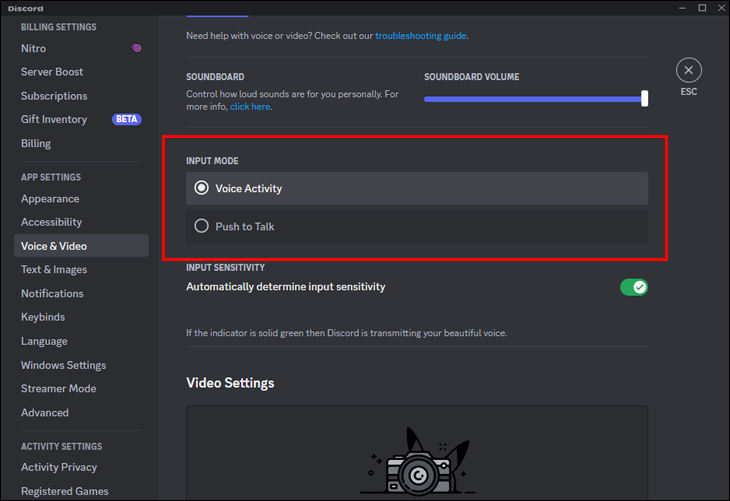The width and height of the screenshot is (730, 501).
Task: Click the BETA badge beside Gift Inventory
Action: point(127,119)
